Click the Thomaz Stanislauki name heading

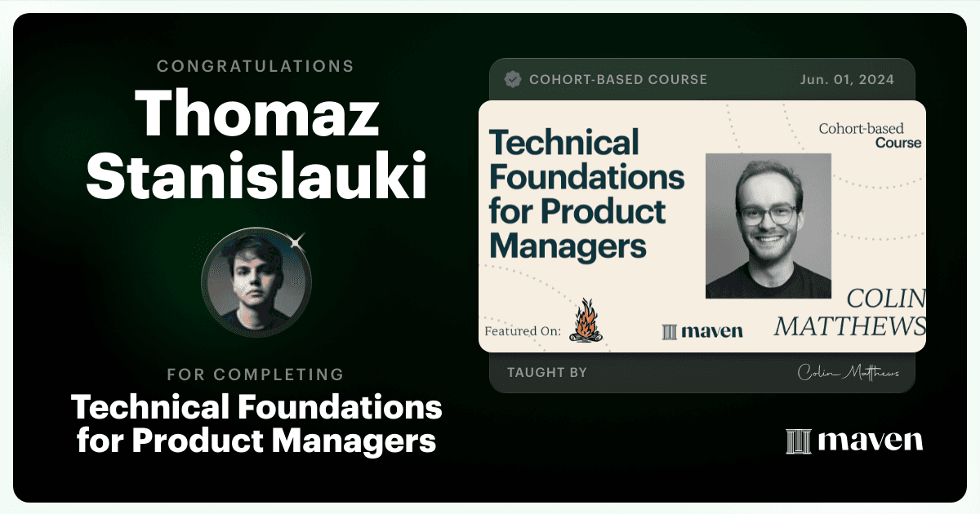(x=256, y=145)
